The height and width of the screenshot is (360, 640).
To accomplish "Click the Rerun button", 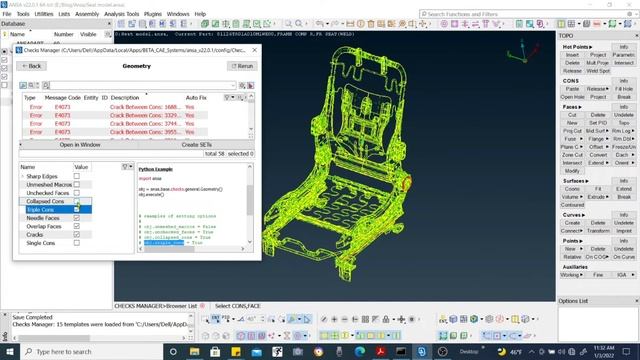I will [242, 66].
